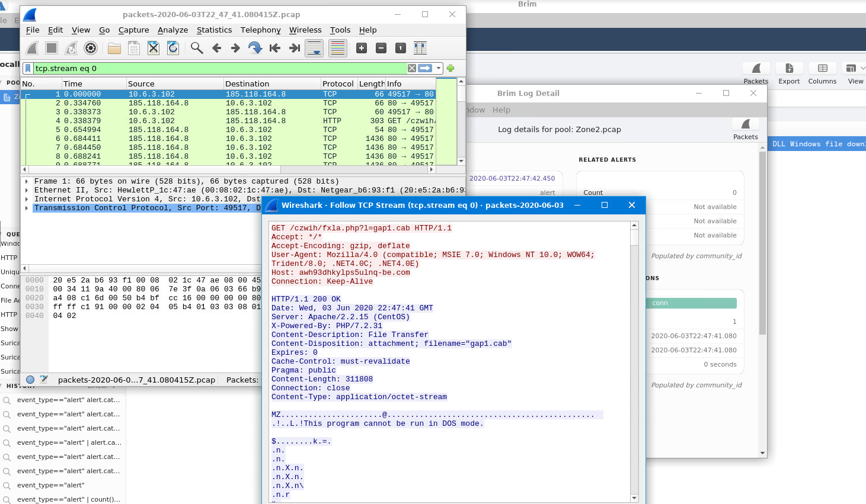Toggle auto-scroll during live capture
The height and width of the screenshot is (504, 866).
coord(314,49)
